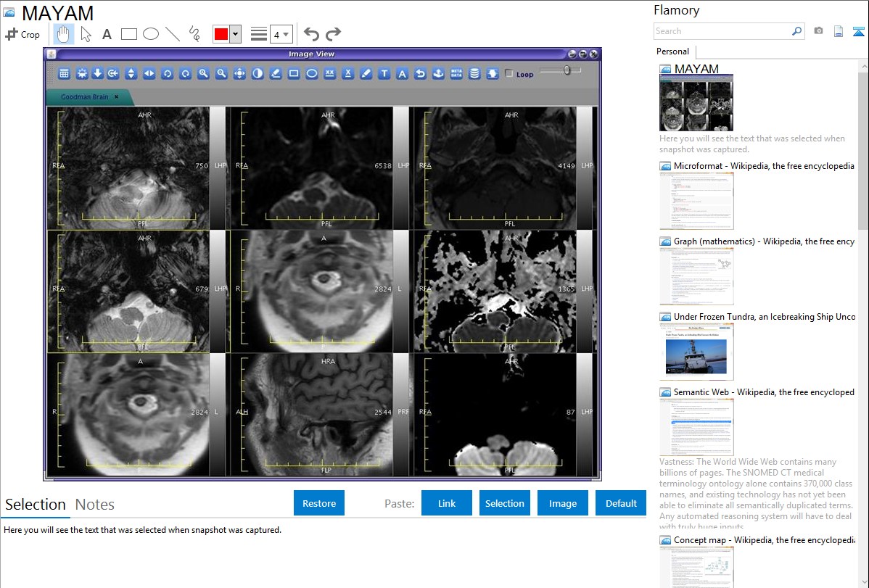Switch to the Notes tab
869x588 pixels.
pos(95,505)
